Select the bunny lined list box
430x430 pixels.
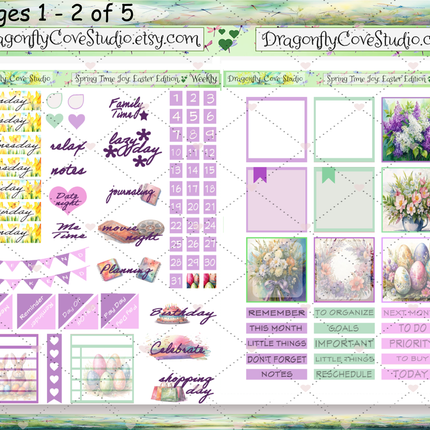pyautogui.click(x=19, y=369)
